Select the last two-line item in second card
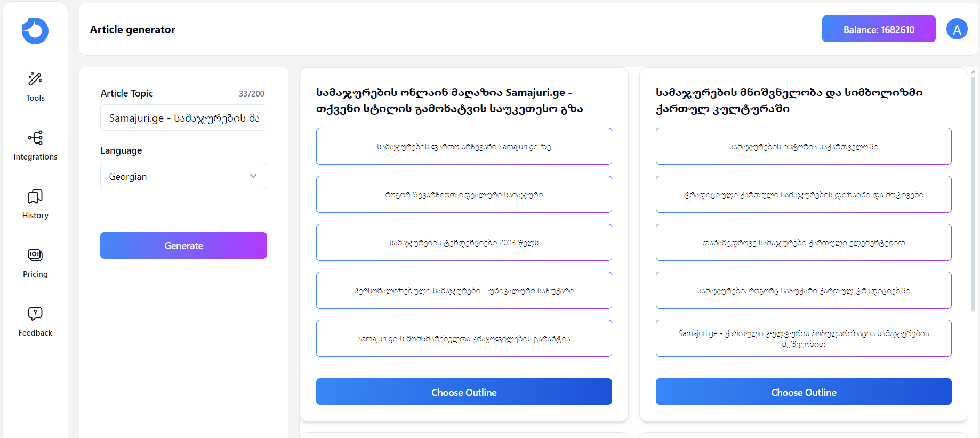The height and width of the screenshot is (438, 980). pyautogui.click(x=804, y=338)
